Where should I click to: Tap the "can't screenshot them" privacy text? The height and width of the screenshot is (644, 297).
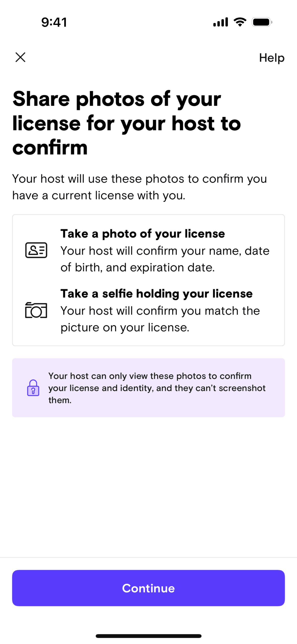[x=157, y=388]
